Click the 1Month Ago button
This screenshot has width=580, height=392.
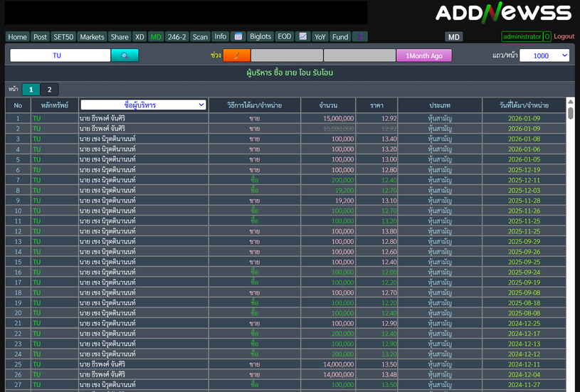tap(424, 55)
